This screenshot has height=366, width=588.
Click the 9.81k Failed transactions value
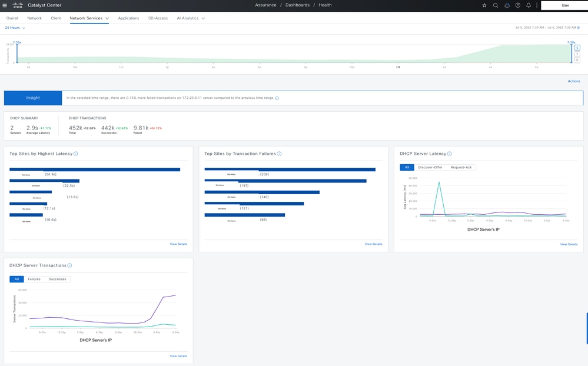tap(141, 128)
